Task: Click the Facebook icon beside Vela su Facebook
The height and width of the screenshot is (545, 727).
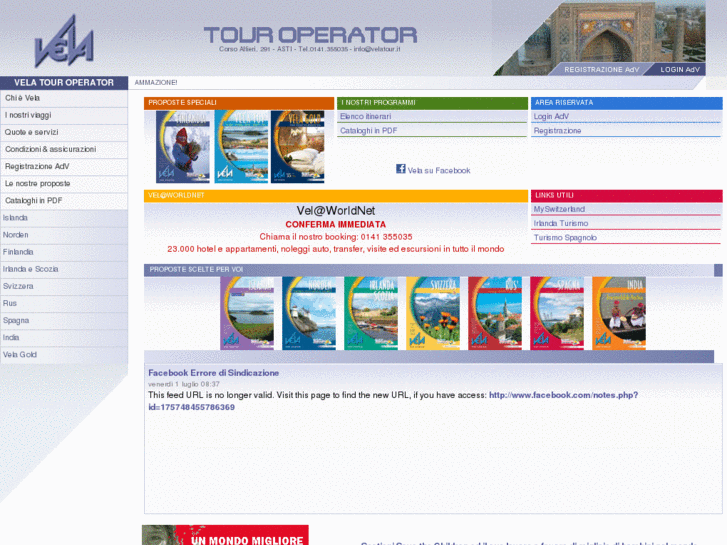Action: pyautogui.click(x=401, y=169)
